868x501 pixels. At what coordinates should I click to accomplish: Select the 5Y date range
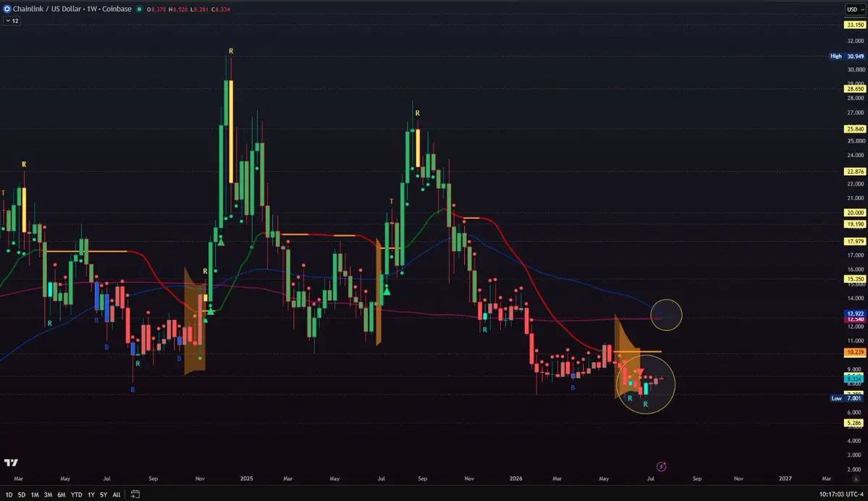pyautogui.click(x=104, y=495)
